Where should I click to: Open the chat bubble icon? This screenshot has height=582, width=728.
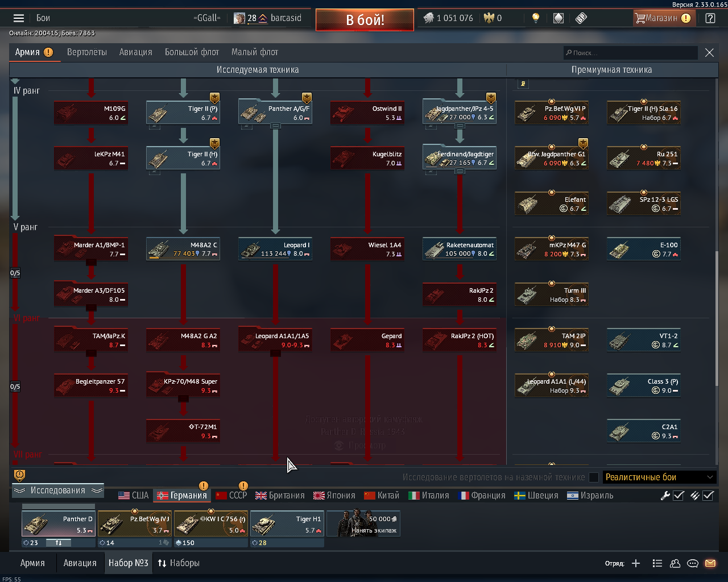click(693, 563)
